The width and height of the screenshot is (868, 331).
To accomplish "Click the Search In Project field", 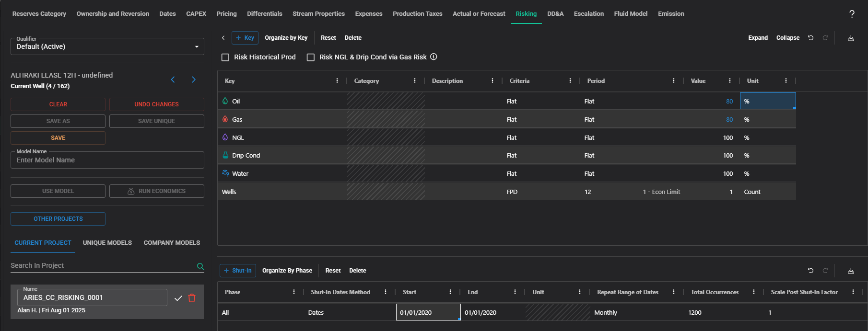I will tap(103, 265).
